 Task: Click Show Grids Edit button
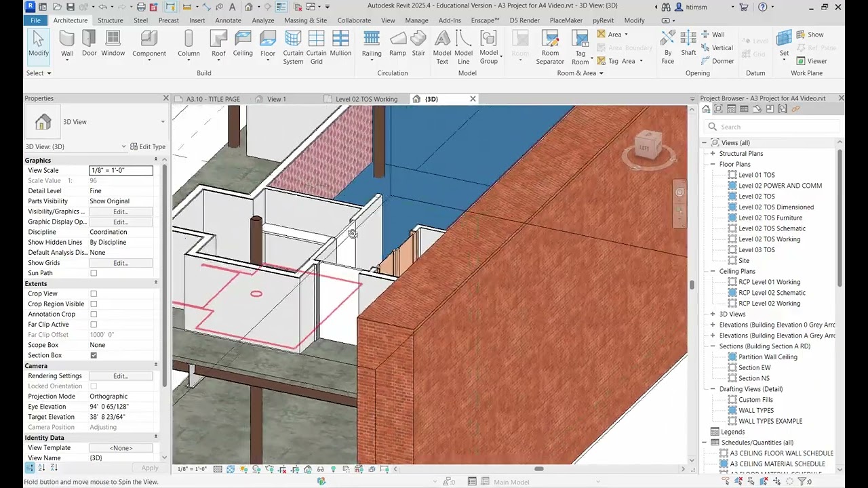(x=121, y=263)
